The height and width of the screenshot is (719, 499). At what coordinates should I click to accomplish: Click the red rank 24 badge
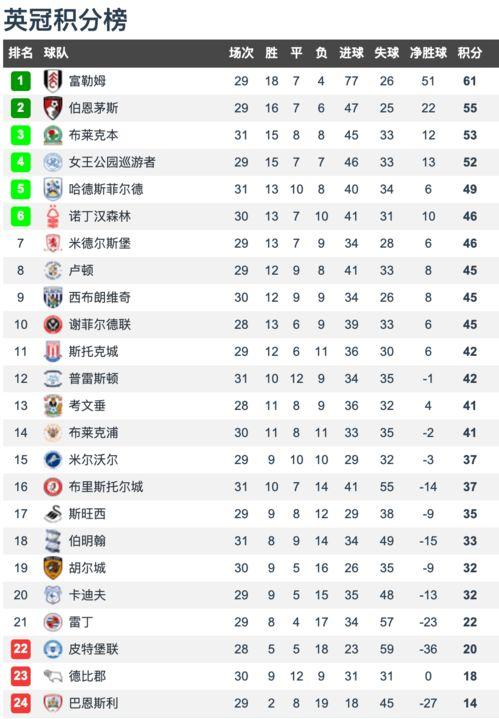click(x=20, y=703)
